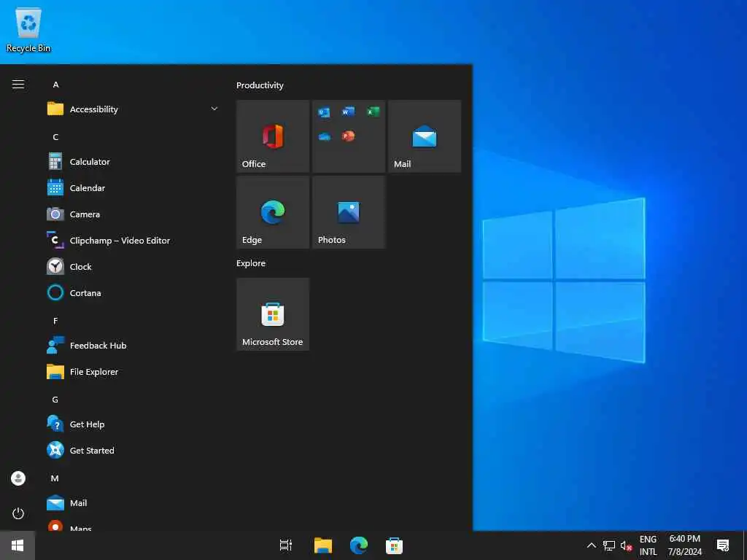Open the Edge tile
747x560 pixels.
[x=273, y=212]
